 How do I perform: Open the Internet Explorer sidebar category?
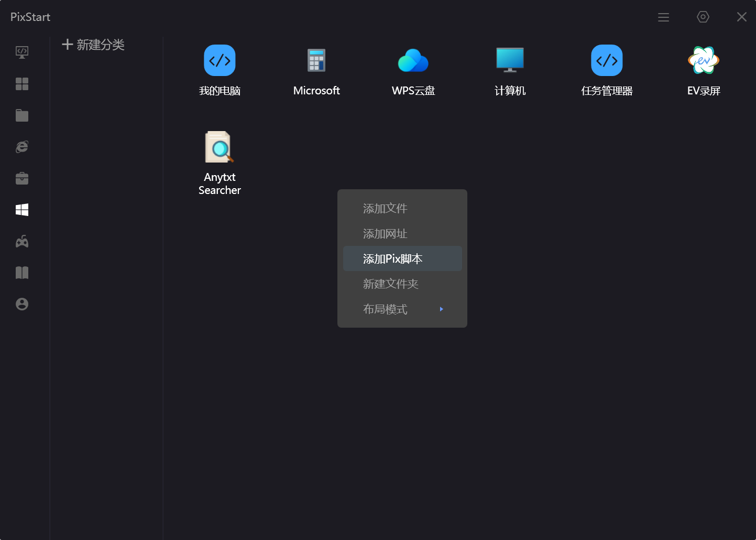(x=22, y=147)
